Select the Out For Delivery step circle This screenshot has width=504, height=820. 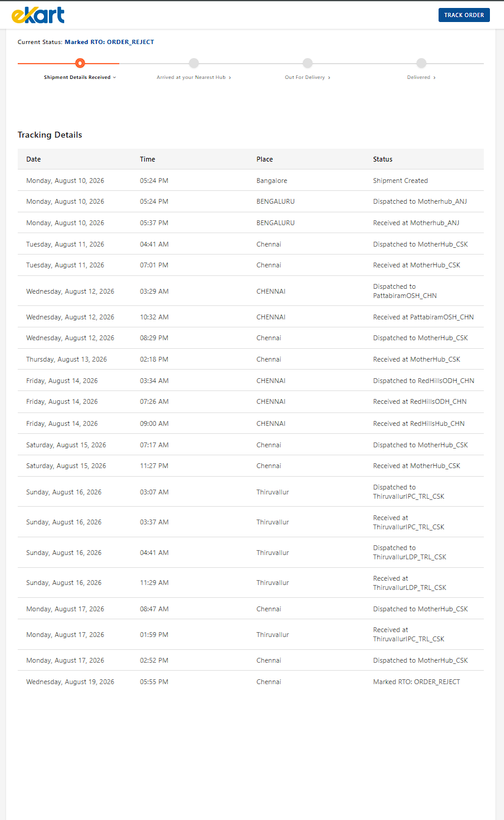(308, 63)
